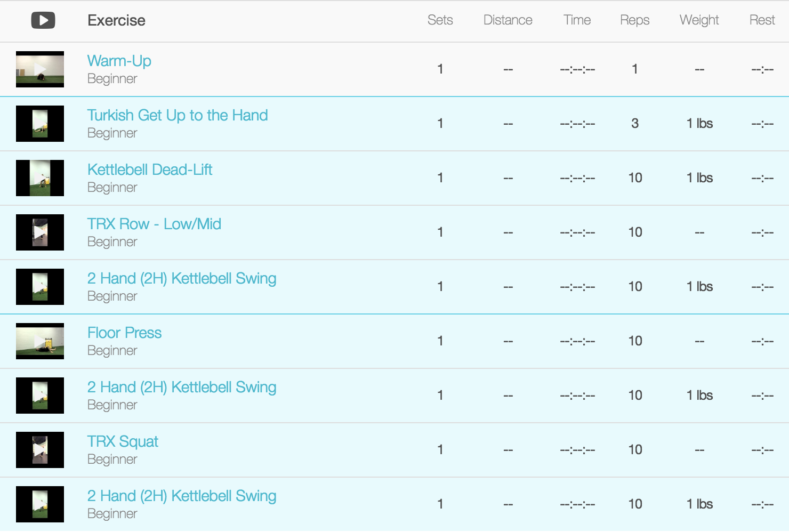Screen dimensions: 789x532
Task: Click the Beginner label under Kettlebell Dead-Lift
Action: (x=112, y=188)
